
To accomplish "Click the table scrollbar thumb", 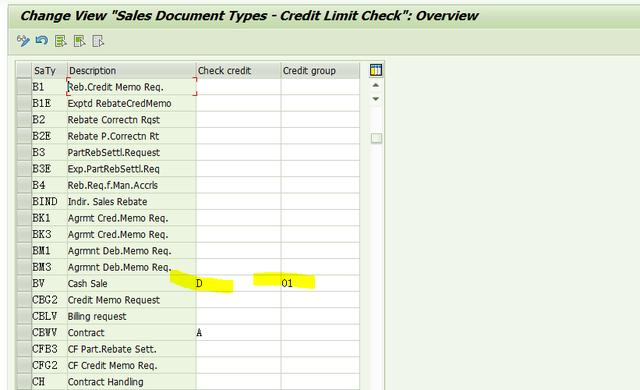I will point(376,138).
